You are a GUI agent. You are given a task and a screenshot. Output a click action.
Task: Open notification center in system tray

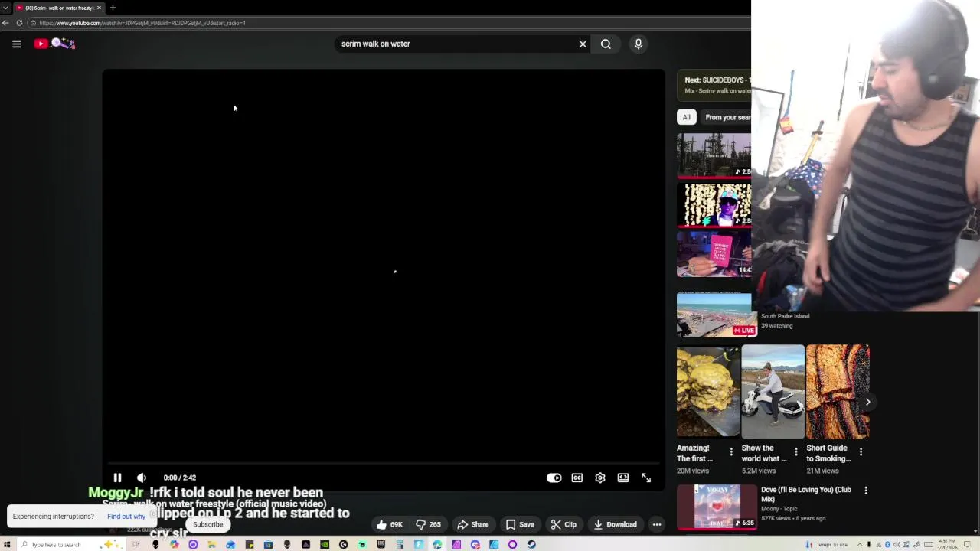coord(967,544)
